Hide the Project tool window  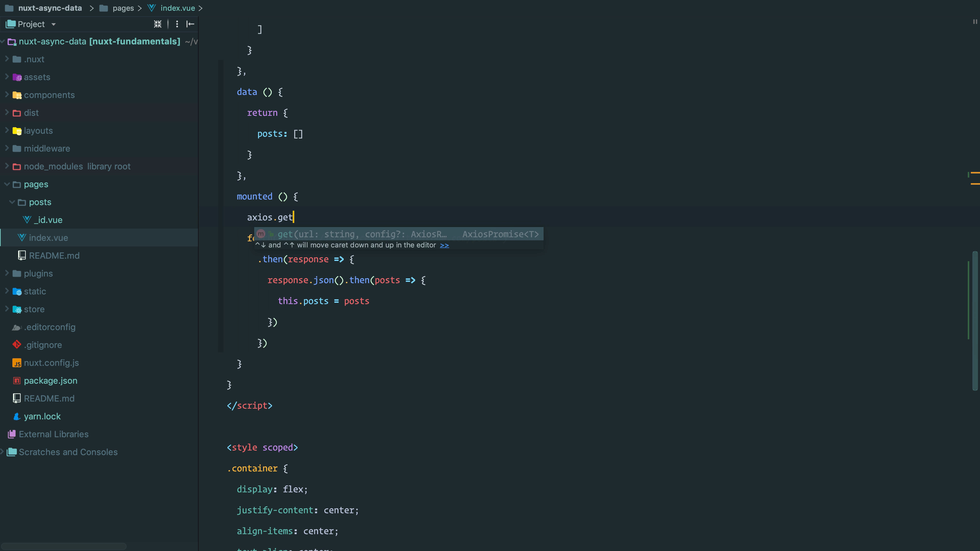click(x=190, y=24)
